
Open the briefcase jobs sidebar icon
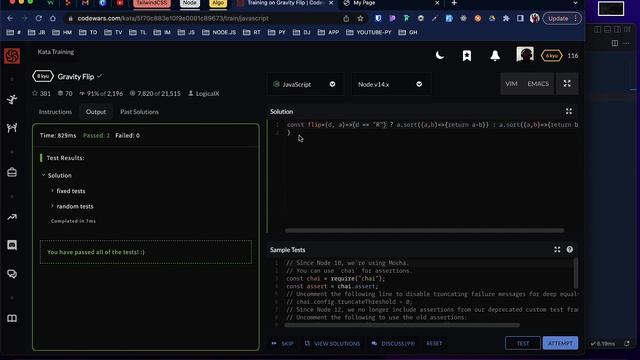tap(12, 172)
